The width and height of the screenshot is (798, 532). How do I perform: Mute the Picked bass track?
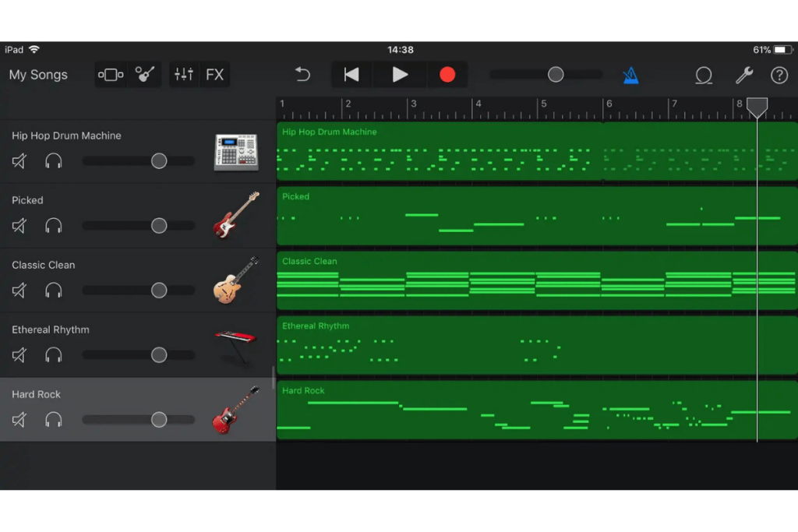(19, 226)
